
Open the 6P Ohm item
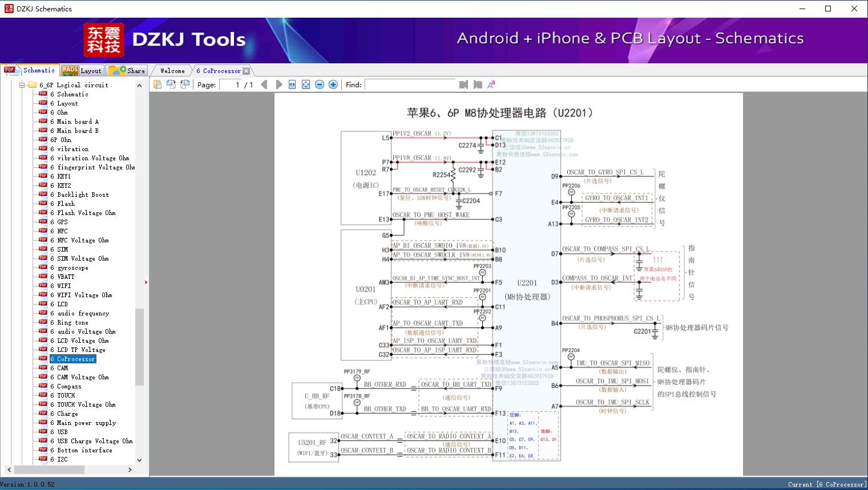(60, 140)
